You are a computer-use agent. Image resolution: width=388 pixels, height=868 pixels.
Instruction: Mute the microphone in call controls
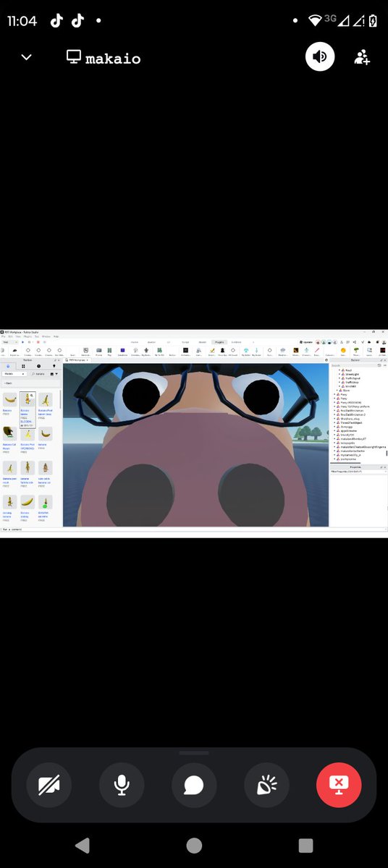122,784
